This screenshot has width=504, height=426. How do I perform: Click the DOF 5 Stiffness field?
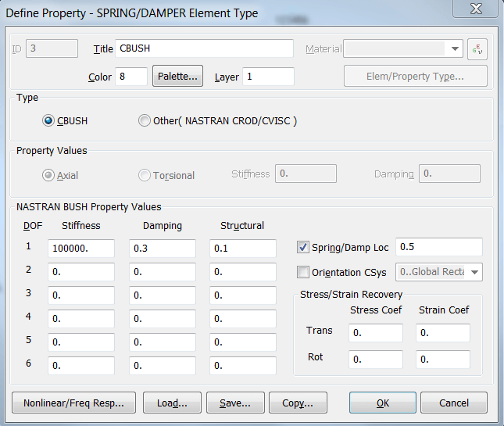tap(81, 342)
